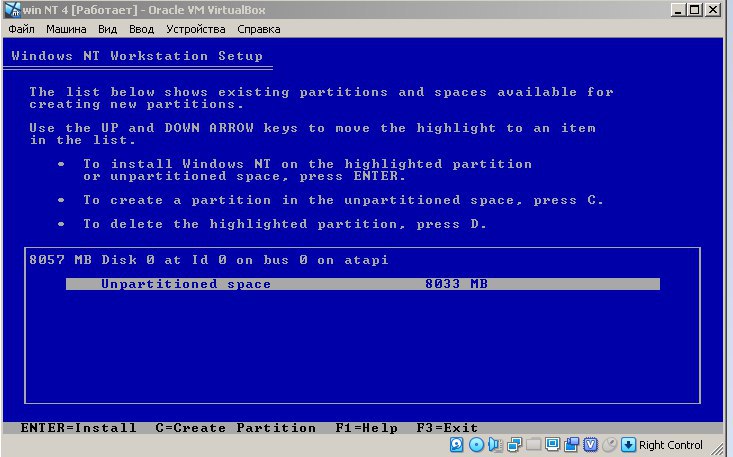Open the Файл menu
733x457 pixels.
[21, 29]
